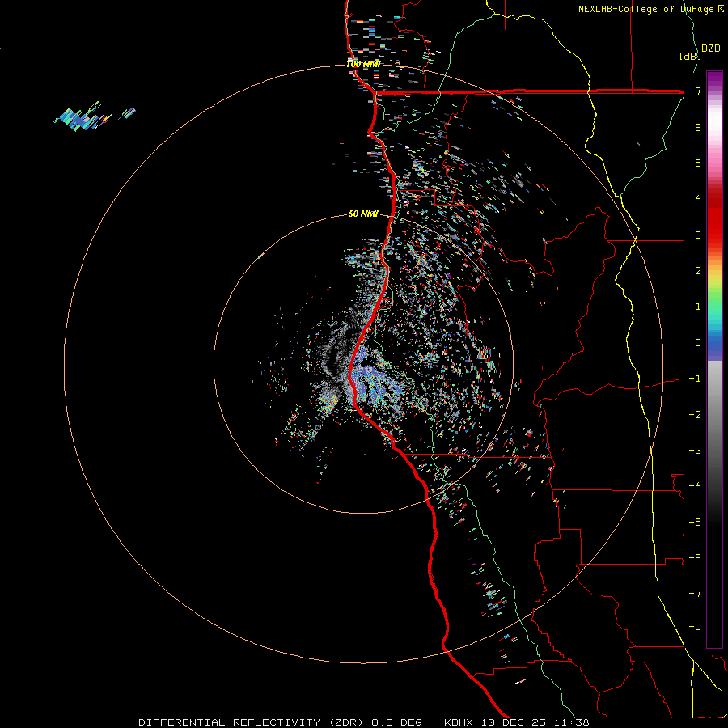The width and height of the screenshot is (728, 728).
Task: Click the TH threshold scale label
Action: pyautogui.click(x=695, y=630)
